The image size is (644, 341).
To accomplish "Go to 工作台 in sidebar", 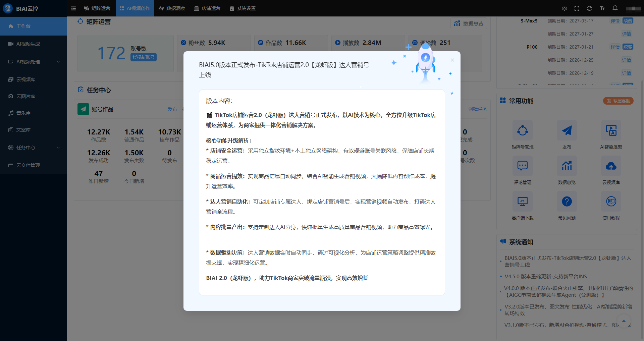I will [34, 26].
